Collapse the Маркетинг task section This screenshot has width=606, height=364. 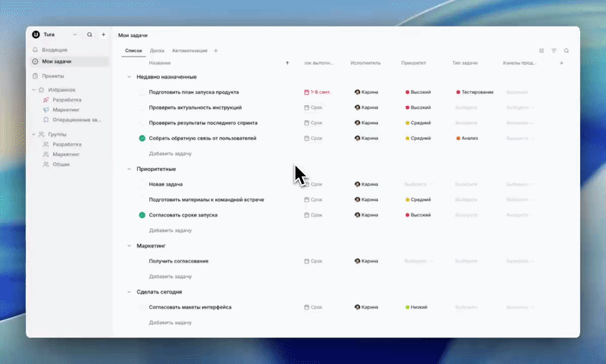pyautogui.click(x=129, y=245)
